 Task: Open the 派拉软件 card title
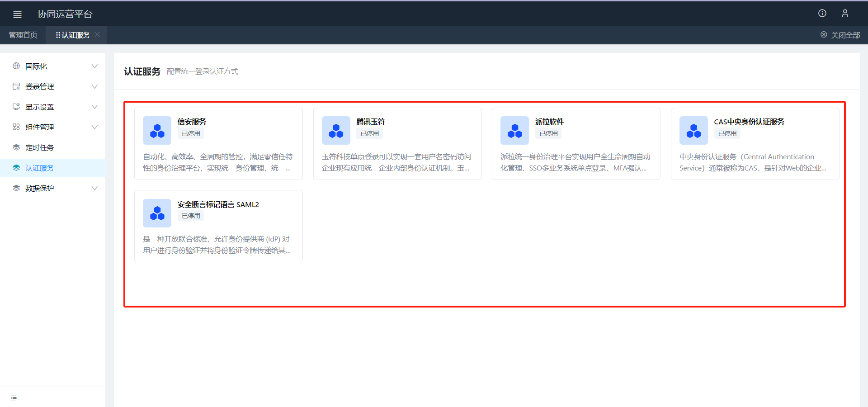(x=549, y=122)
